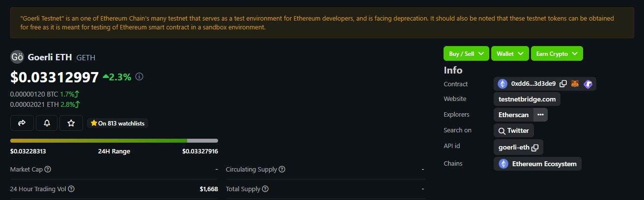Click the Market Cap help icon
644x200 pixels.
[48, 170]
